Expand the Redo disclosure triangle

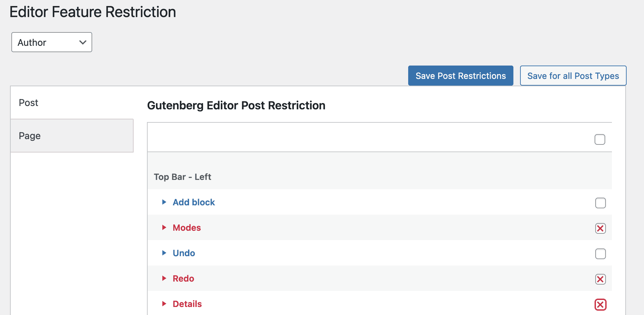[164, 278]
